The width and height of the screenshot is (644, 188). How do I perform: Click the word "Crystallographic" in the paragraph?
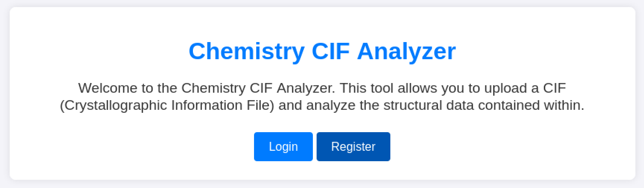114,105
